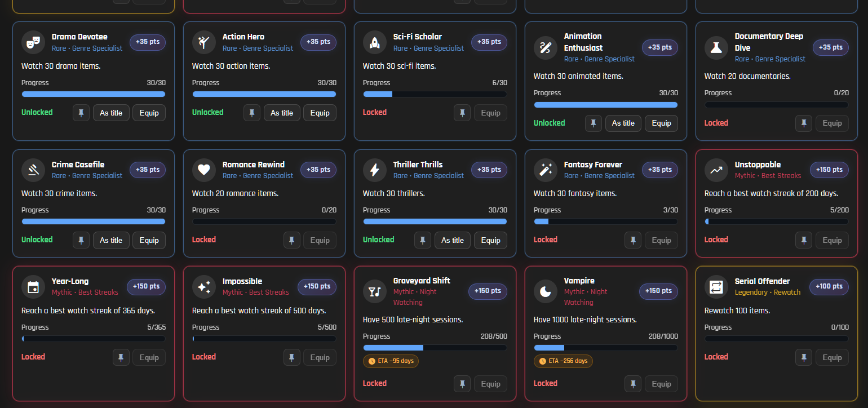The image size is (868, 408).
Task: Pin the Sci-Fi Scholar achievement
Action: click(462, 113)
